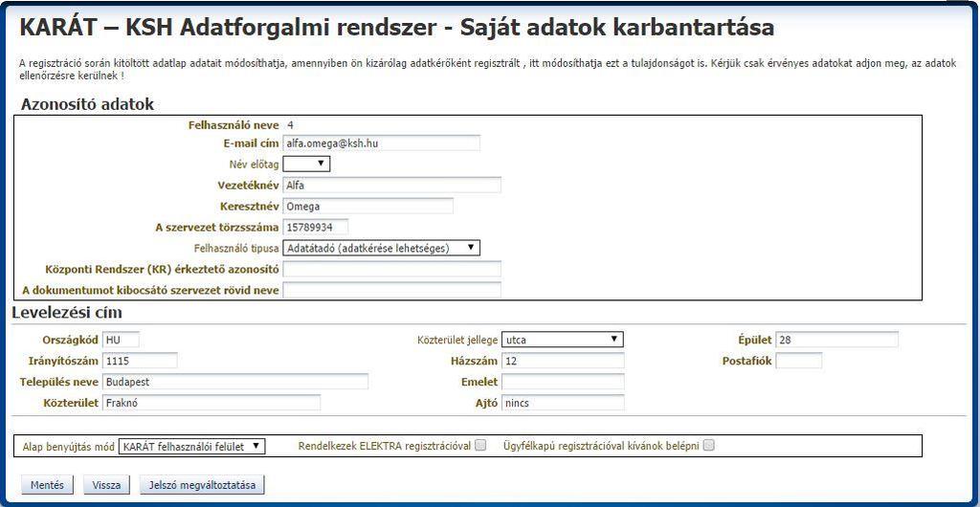Focus the Vezetéknév field containing Alfa
Image resolution: width=980 pixels, height=507 pixels.
point(391,186)
